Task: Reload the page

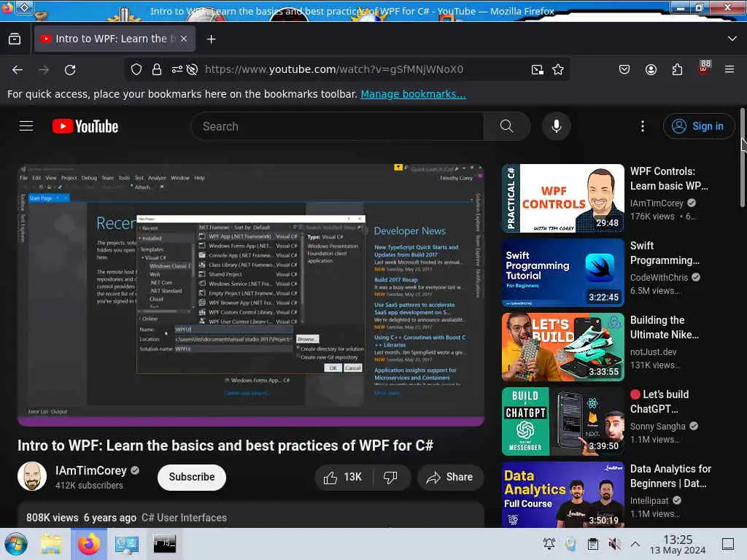Action: pyautogui.click(x=70, y=69)
